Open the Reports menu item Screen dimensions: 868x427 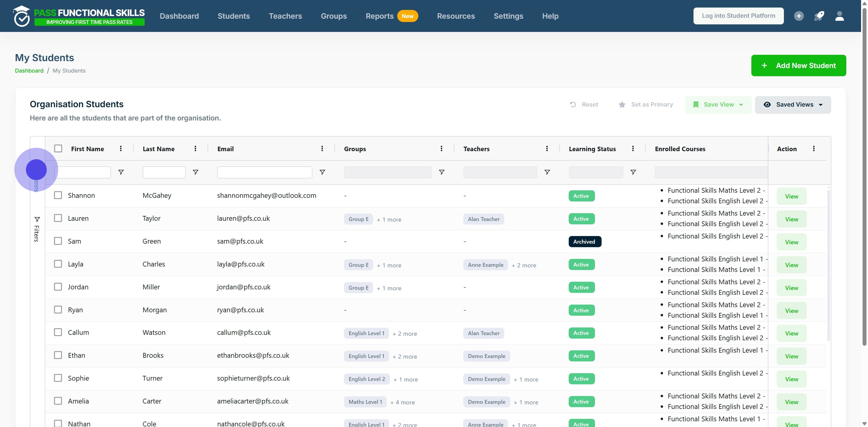[x=379, y=16]
